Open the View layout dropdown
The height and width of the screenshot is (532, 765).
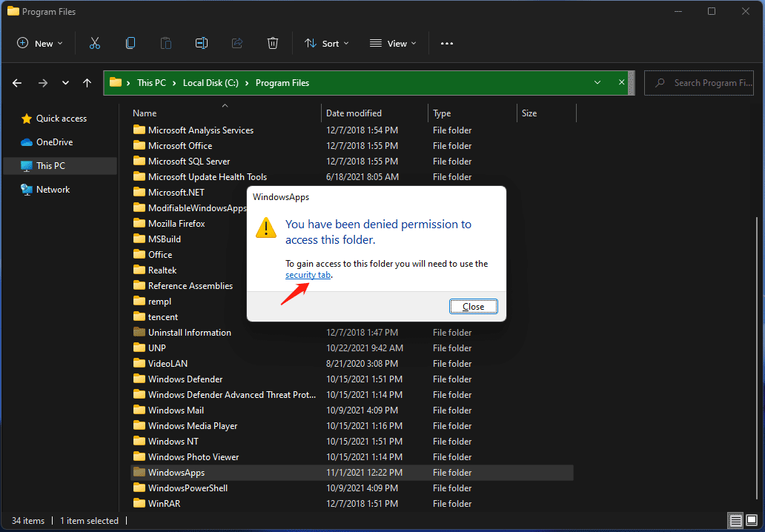pyautogui.click(x=393, y=44)
